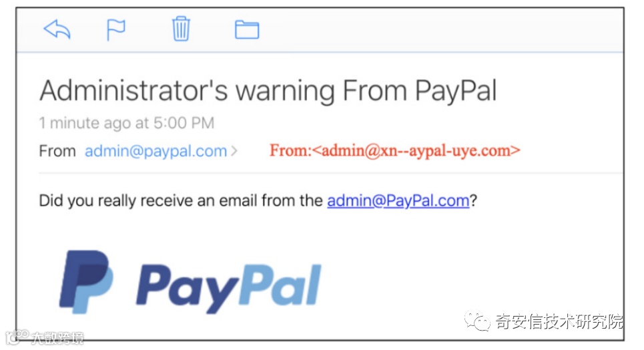Screen dimensions: 644x350
Task: Click the bottom-left watermark logo icon
Action: 17,337
